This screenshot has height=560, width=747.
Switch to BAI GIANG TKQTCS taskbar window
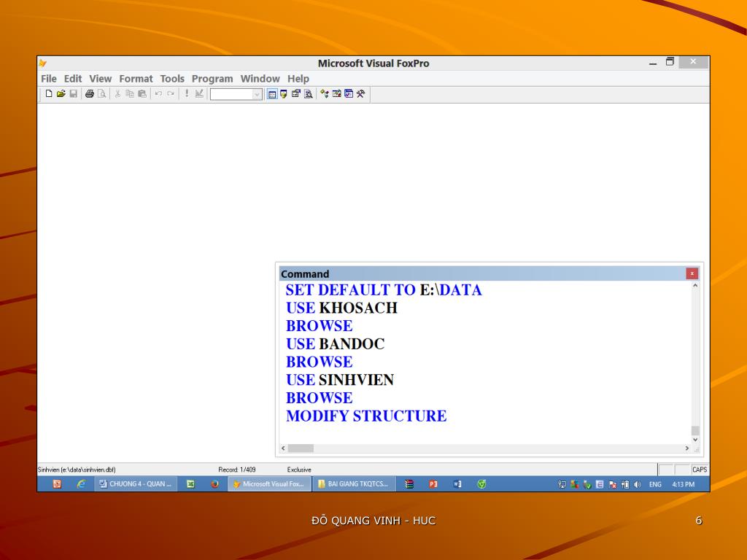354,484
